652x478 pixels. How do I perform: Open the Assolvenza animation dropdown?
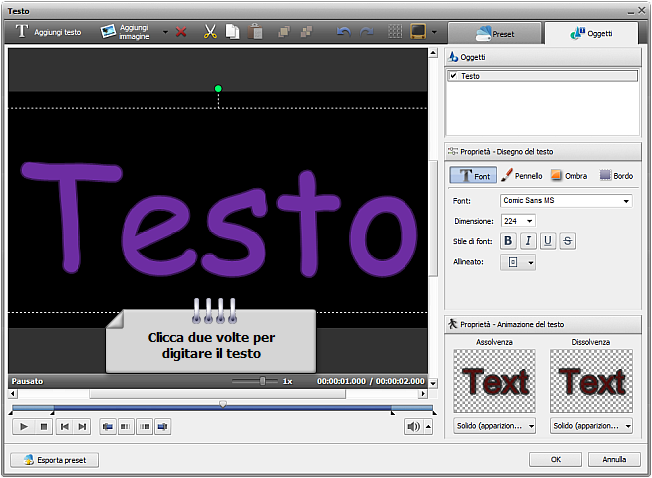[x=494, y=426]
